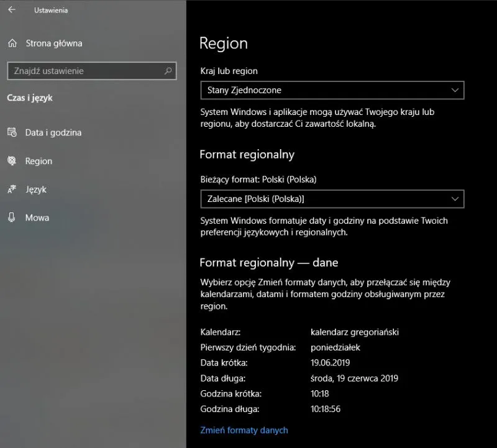Select Język from the sidebar
497x448 pixels.
point(38,190)
